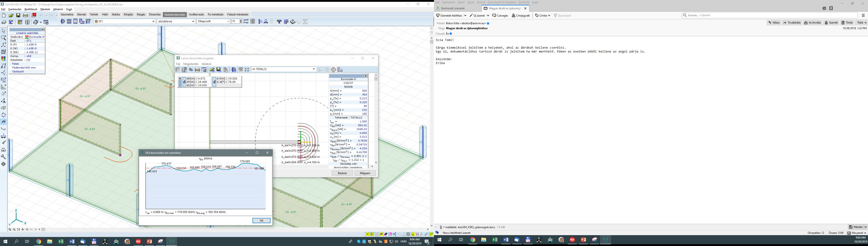Open the calendar icon in Thunderbird tab bar
This screenshot has width=868, height=246.
(824, 8)
